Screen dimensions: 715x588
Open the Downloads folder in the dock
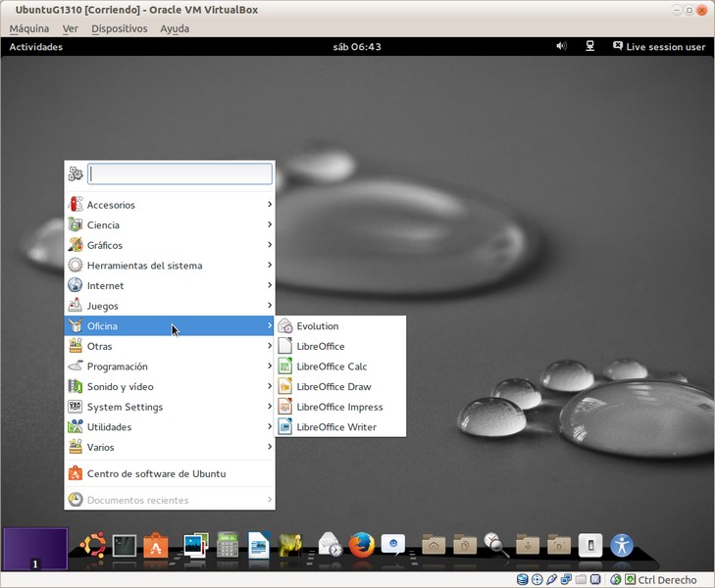[x=528, y=545]
